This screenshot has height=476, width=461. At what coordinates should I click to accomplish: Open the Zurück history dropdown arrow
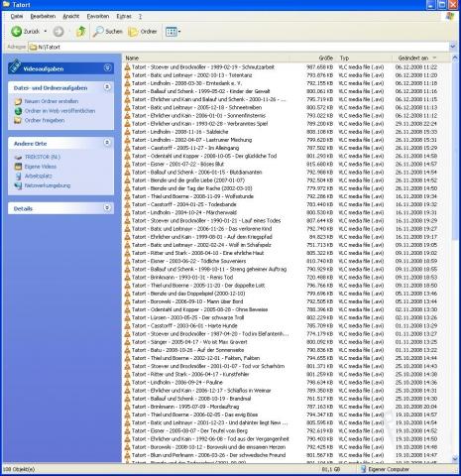(46, 32)
